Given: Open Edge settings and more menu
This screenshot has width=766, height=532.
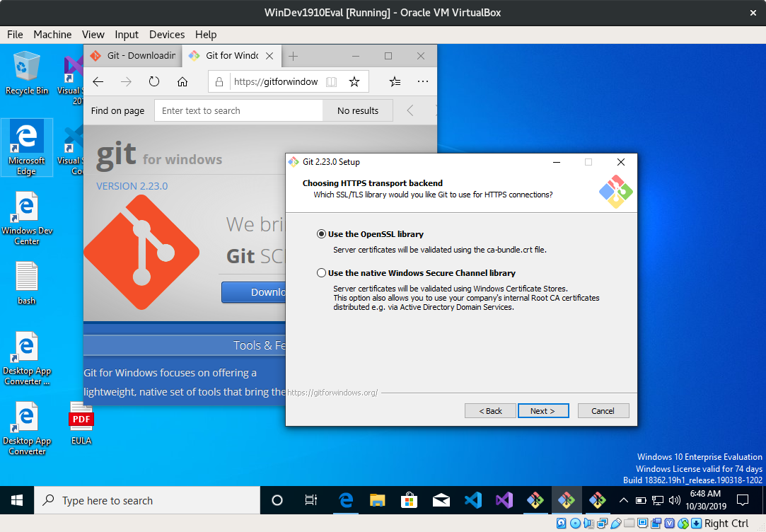Looking at the screenshot, I should pyautogui.click(x=422, y=81).
